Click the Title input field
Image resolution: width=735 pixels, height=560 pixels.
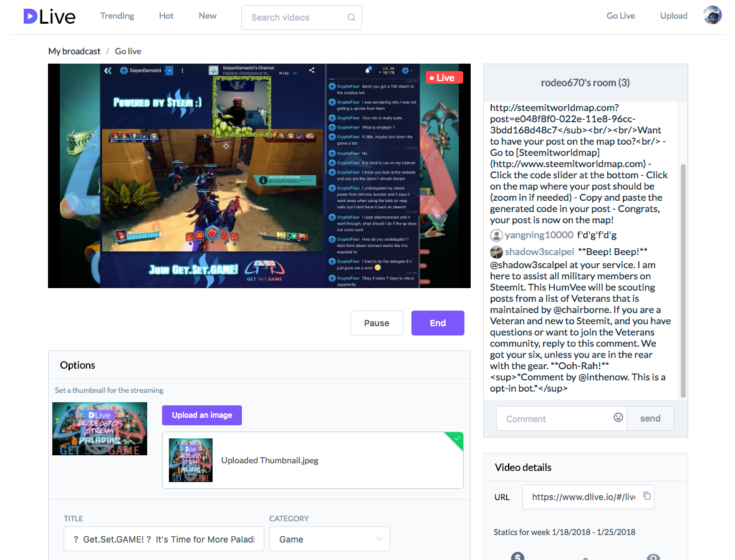click(x=164, y=539)
